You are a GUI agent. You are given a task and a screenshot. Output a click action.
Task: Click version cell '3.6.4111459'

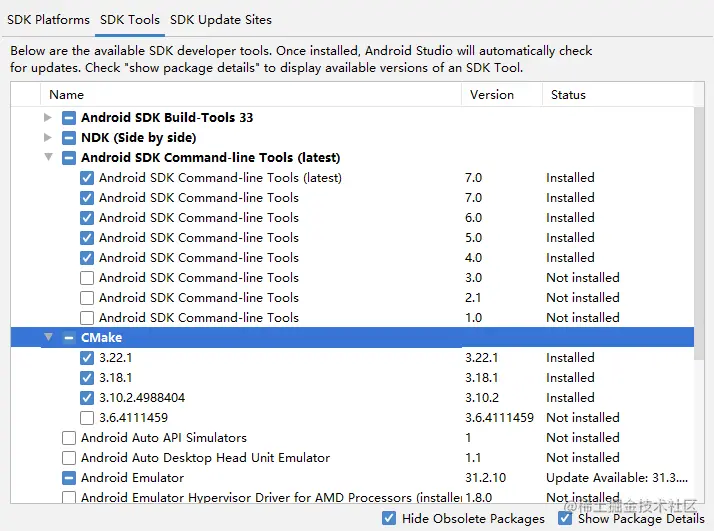500,418
